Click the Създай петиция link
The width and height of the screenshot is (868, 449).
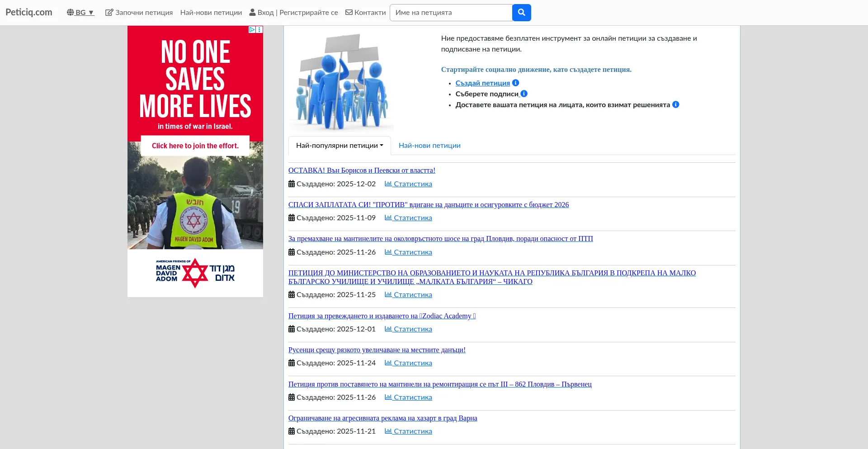[482, 83]
